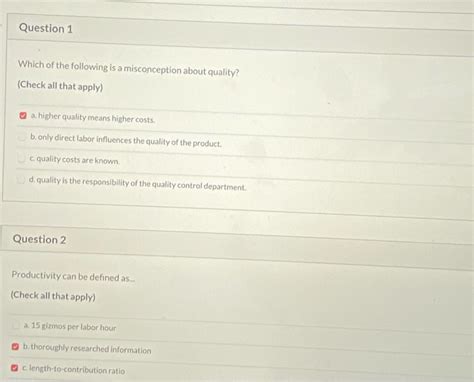The image size is (474, 382).
Task: Uncheck the length-to-contribution ratio checkbox
Action: click(14, 368)
